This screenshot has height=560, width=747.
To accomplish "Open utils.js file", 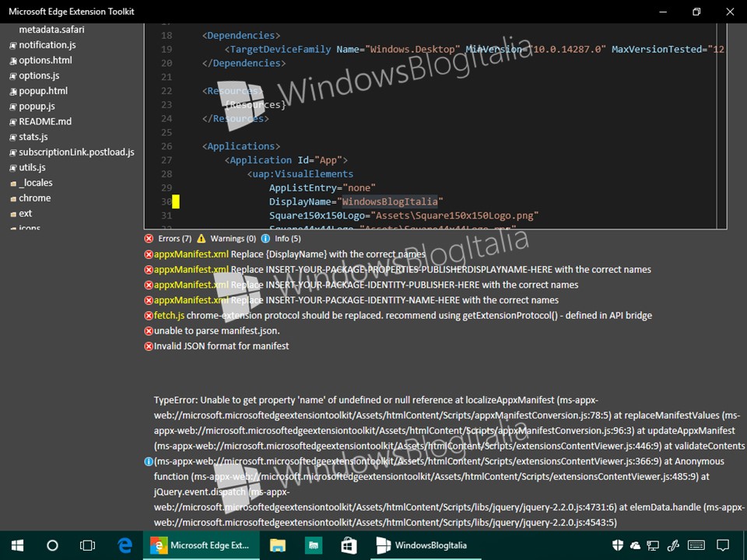I will point(28,167).
